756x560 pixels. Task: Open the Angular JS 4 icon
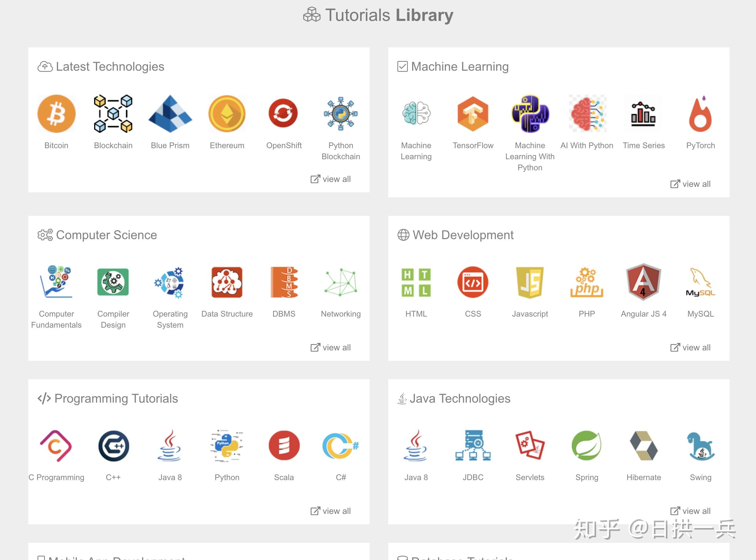[x=643, y=282]
